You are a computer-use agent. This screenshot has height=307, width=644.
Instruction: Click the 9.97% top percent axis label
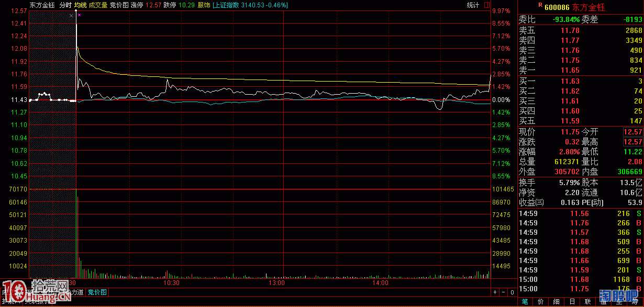[x=501, y=10]
